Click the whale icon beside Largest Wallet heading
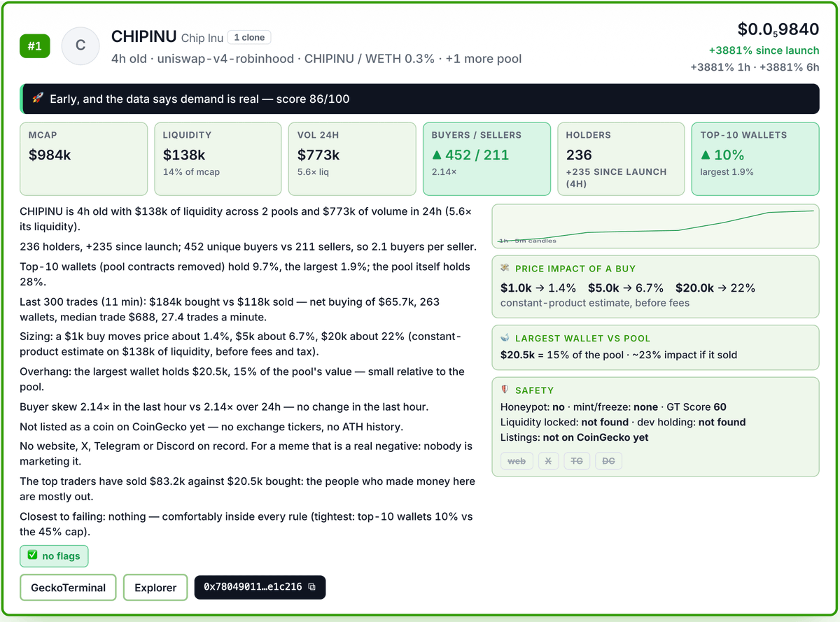Viewport: 840px width, 622px height. click(x=505, y=339)
